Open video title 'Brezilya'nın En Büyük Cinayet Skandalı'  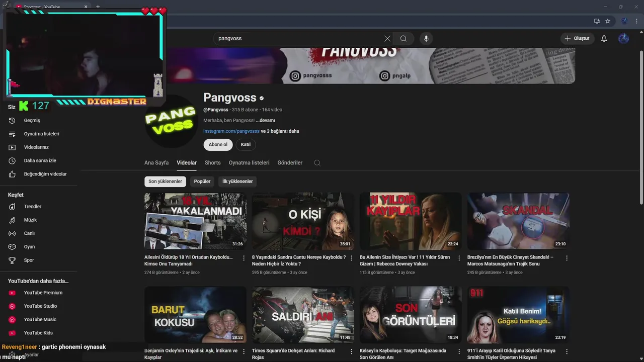coord(510,260)
